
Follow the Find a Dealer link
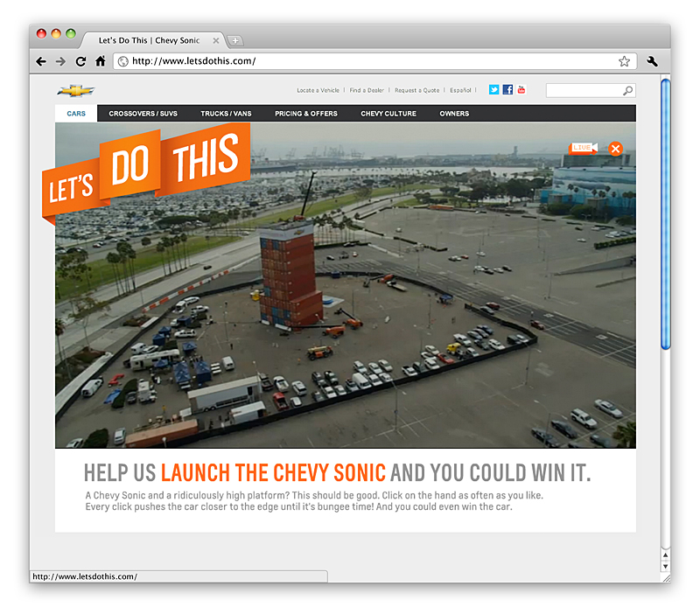coord(367,90)
